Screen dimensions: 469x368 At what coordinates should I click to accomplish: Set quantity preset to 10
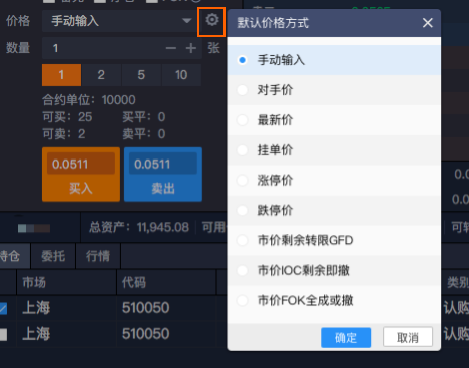[x=181, y=75]
